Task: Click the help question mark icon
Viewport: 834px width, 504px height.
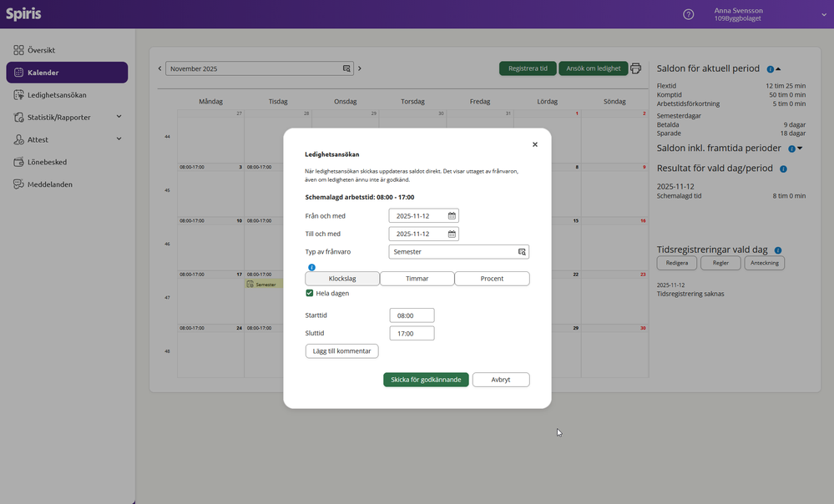Action: point(688,14)
